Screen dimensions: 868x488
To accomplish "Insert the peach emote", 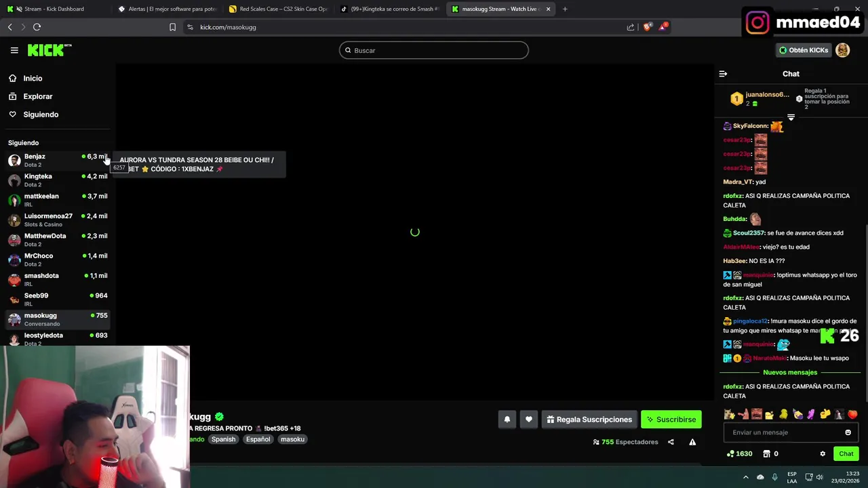I will pyautogui.click(x=852, y=414).
